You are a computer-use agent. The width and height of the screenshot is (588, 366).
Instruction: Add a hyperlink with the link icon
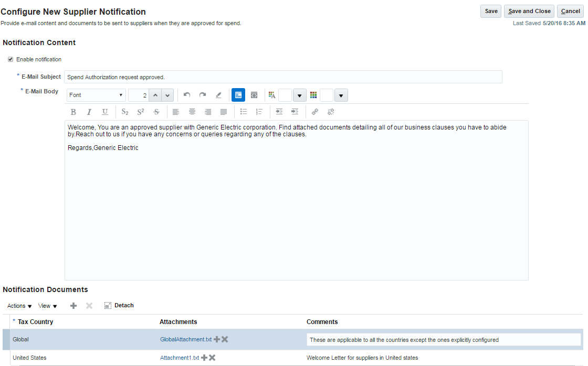[315, 112]
